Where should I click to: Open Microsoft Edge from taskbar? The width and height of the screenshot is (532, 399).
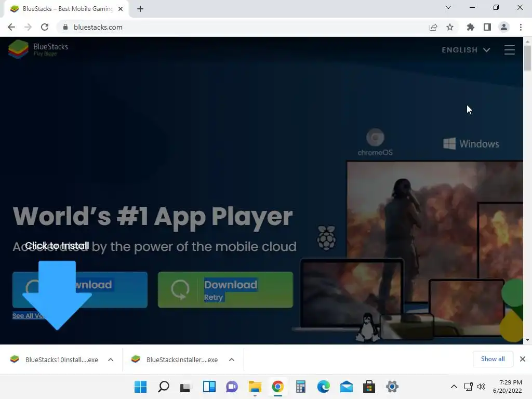(x=323, y=387)
